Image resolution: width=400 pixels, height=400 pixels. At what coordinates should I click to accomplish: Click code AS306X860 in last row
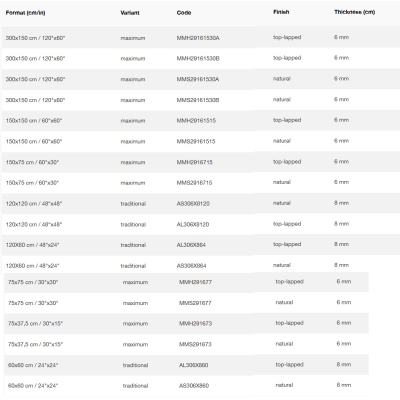(x=194, y=386)
